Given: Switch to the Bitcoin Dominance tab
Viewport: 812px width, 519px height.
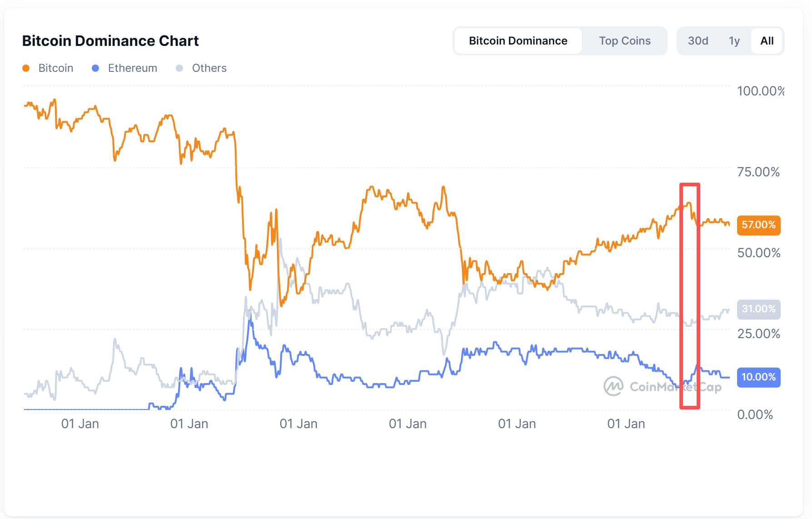Looking at the screenshot, I should (518, 41).
